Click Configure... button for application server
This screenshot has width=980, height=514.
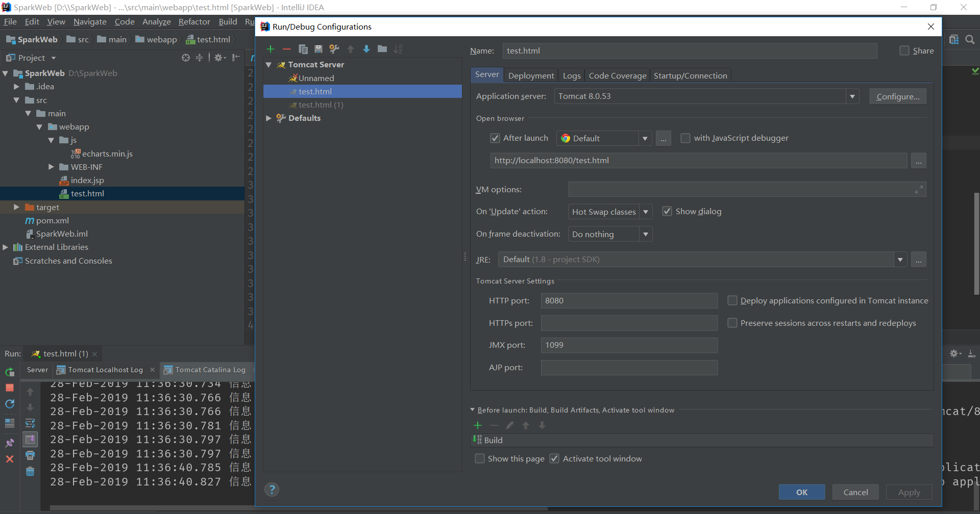pos(898,96)
